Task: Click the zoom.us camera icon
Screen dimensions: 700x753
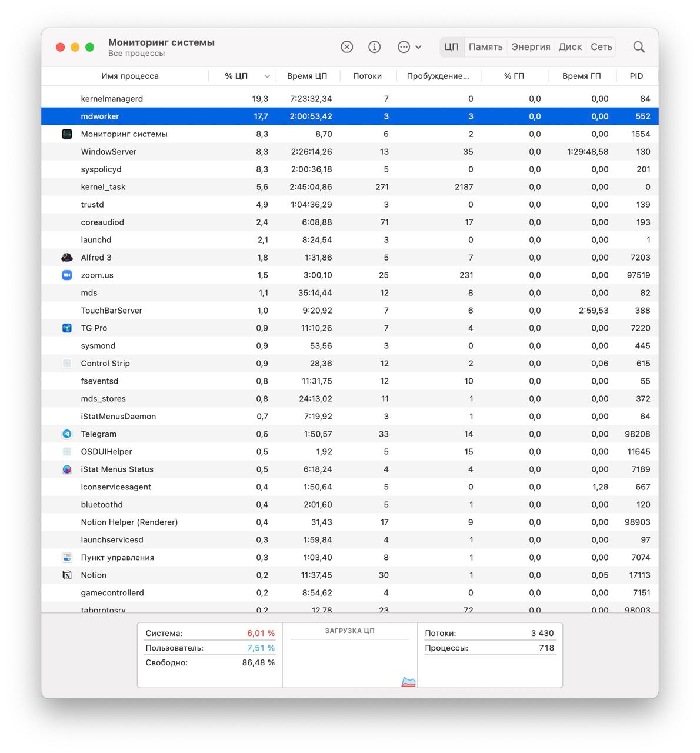Action: click(67, 275)
